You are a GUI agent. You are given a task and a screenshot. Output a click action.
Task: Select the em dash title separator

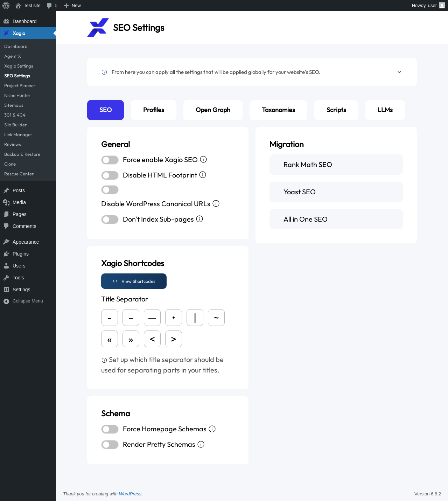pyautogui.click(x=152, y=318)
